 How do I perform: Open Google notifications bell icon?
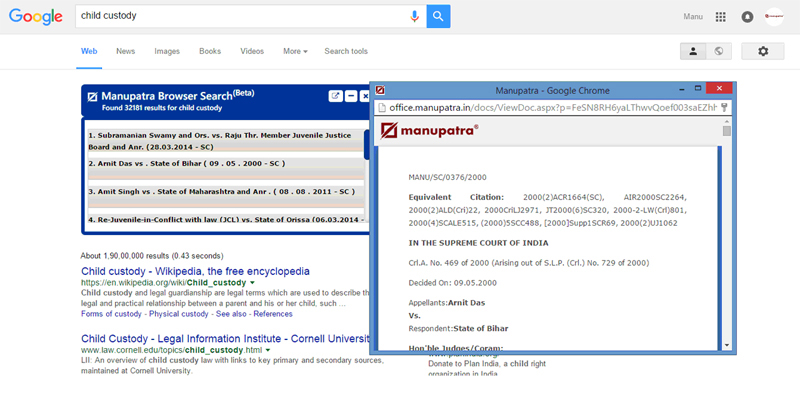click(747, 17)
